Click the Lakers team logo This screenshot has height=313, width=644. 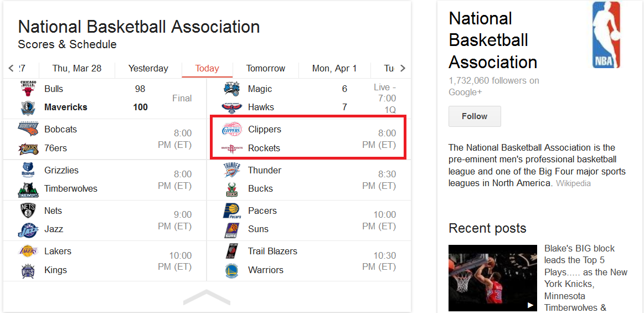(x=28, y=252)
